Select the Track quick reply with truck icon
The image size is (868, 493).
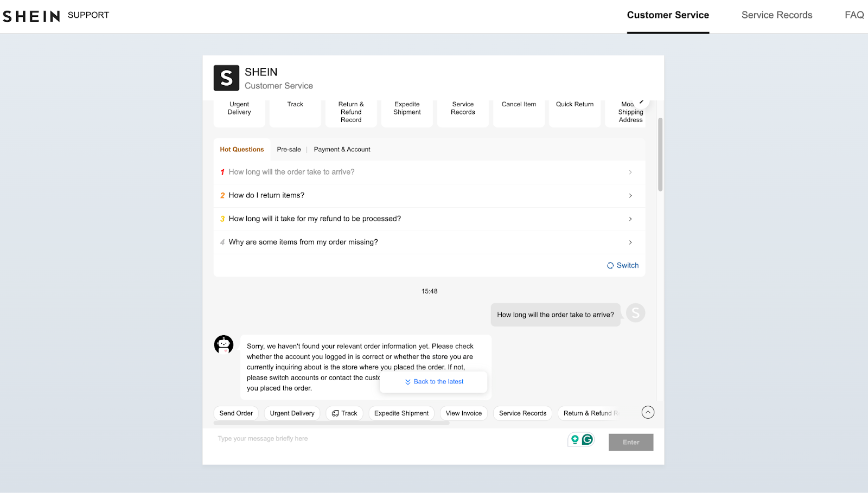click(344, 413)
